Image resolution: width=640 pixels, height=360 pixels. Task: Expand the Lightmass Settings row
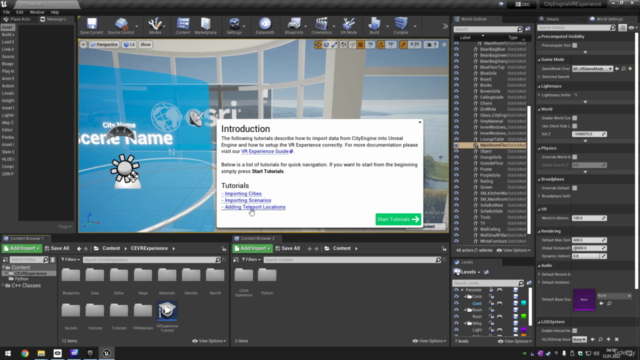pyautogui.click(x=540, y=95)
